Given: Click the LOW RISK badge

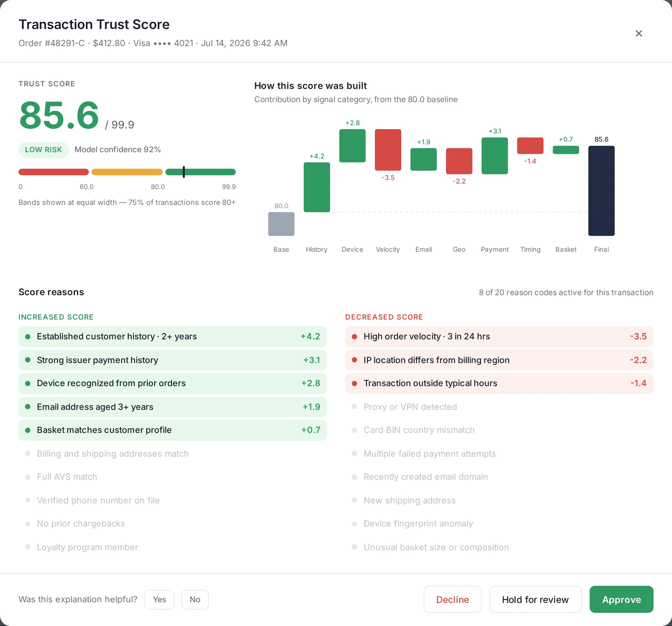Looking at the screenshot, I should pos(43,150).
